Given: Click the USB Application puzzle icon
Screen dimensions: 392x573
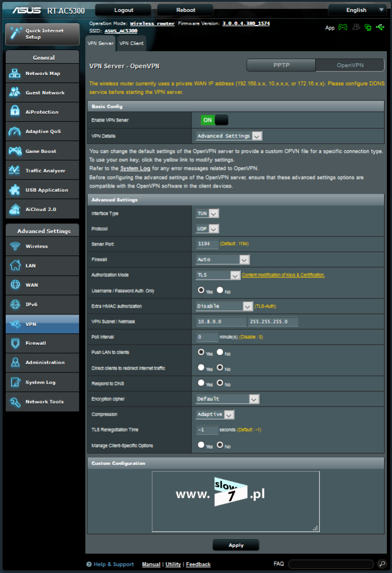Looking at the screenshot, I should pos(15,190).
